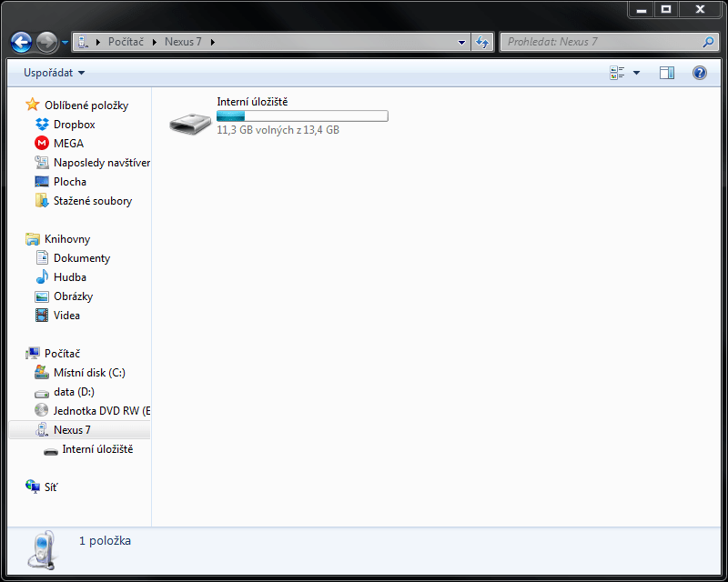Screen dimensions: 728x582
Task: Open Dropbox in the sidebar
Action: (x=75, y=125)
